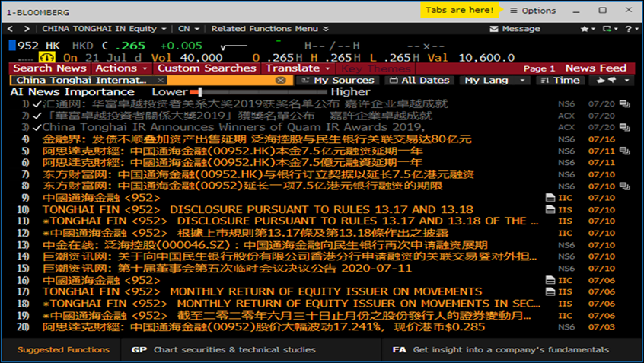The width and height of the screenshot is (644, 363).
Task: Open document icon on row 17
Action: tap(550, 292)
